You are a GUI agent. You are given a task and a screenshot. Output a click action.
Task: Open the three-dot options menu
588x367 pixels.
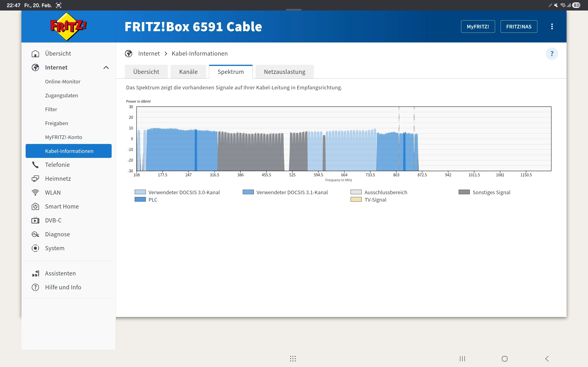point(552,26)
